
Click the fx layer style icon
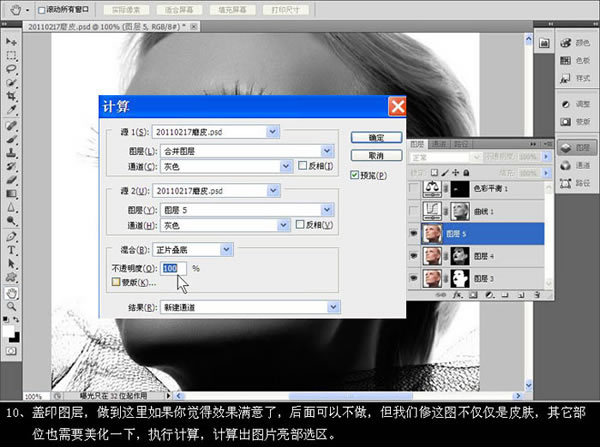click(457, 295)
